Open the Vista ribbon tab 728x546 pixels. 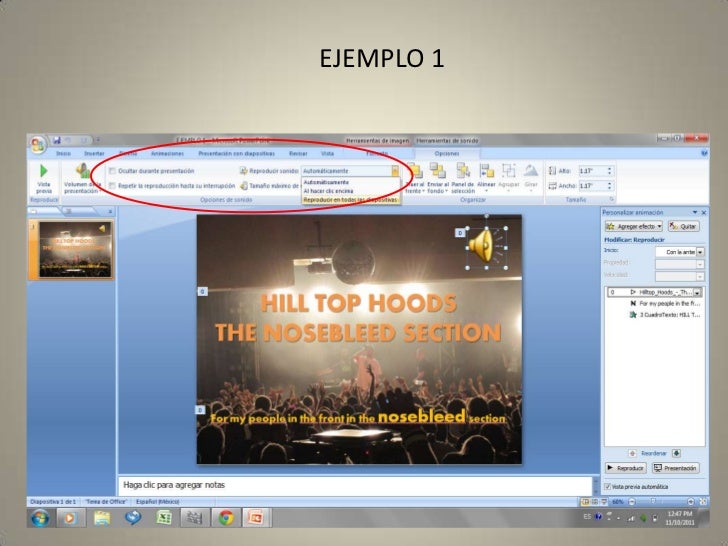327,153
